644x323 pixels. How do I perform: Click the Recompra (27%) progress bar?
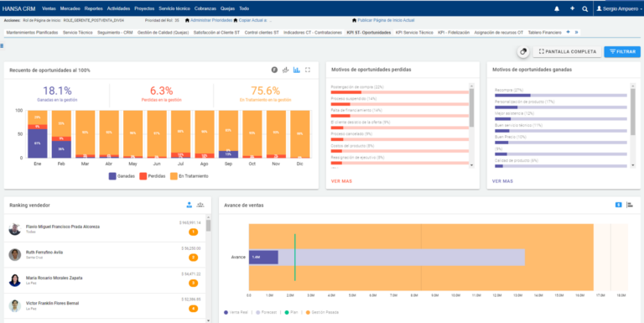pos(561,96)
